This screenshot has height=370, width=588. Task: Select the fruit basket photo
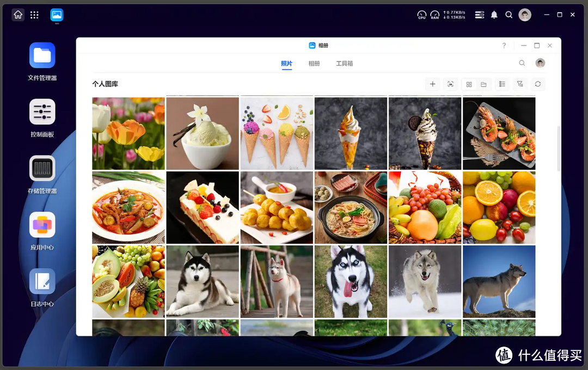[x=425, y=208]
